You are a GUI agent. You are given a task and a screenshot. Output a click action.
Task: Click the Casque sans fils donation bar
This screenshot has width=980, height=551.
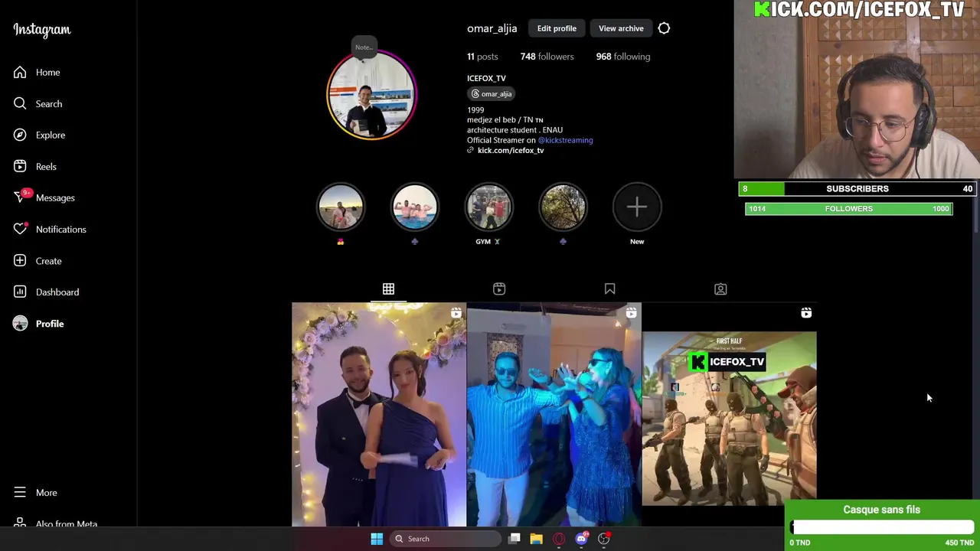[882, 527]
